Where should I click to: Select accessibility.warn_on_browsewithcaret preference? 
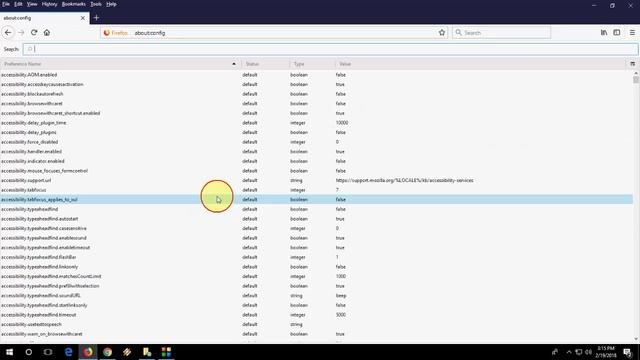[x=317, y=334]
